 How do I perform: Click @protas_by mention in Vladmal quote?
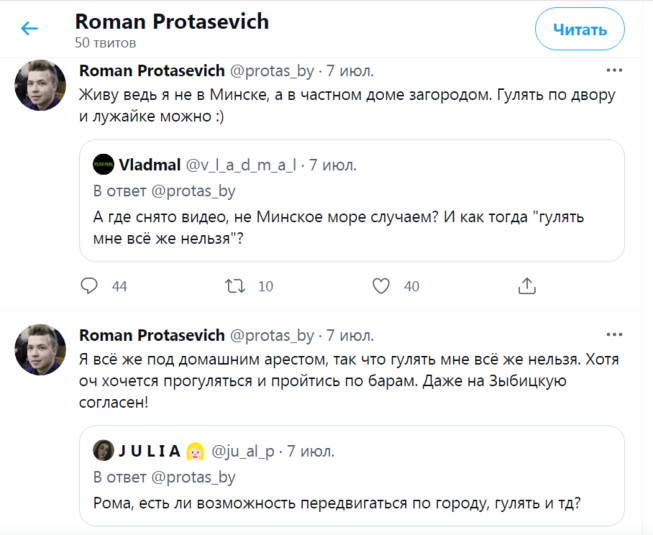click(196, 192)
